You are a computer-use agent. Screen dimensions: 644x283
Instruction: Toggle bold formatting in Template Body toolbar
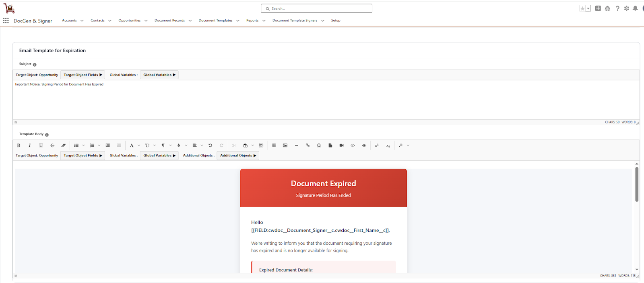point(19,146)
